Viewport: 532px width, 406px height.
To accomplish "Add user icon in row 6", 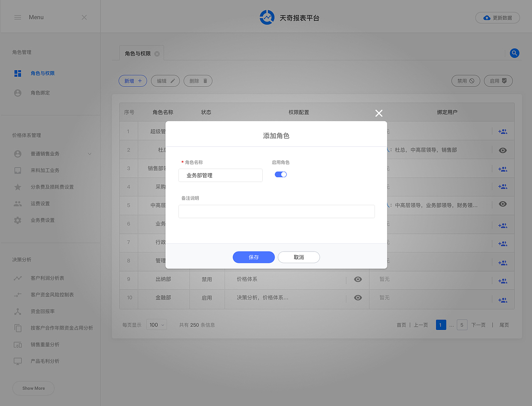I will [503, 226].
